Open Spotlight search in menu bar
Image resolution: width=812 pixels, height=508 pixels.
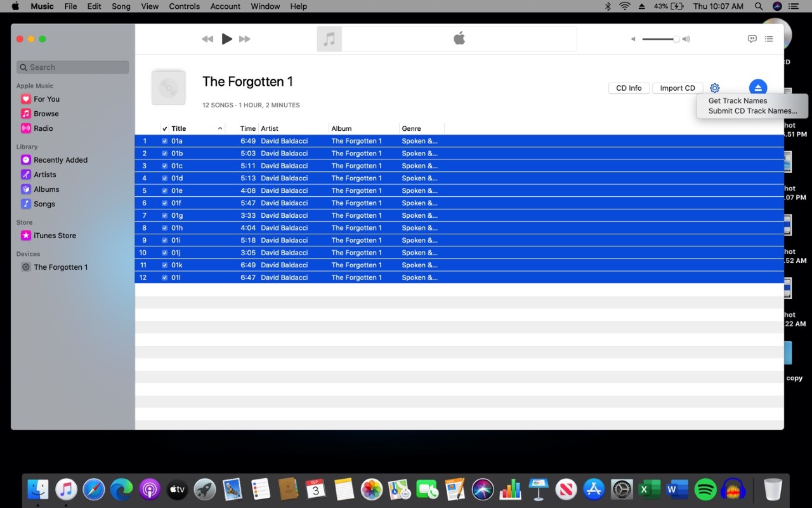(759, 6)
